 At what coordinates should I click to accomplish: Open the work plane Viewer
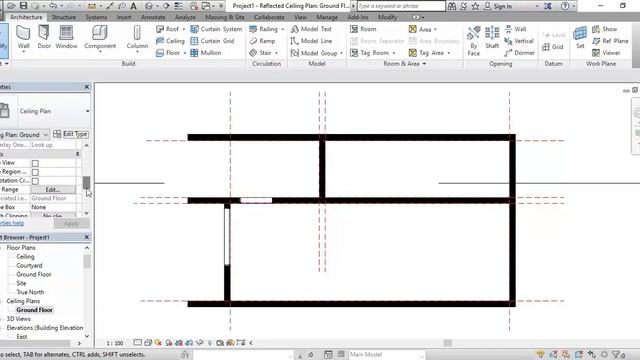pos(607,53)
